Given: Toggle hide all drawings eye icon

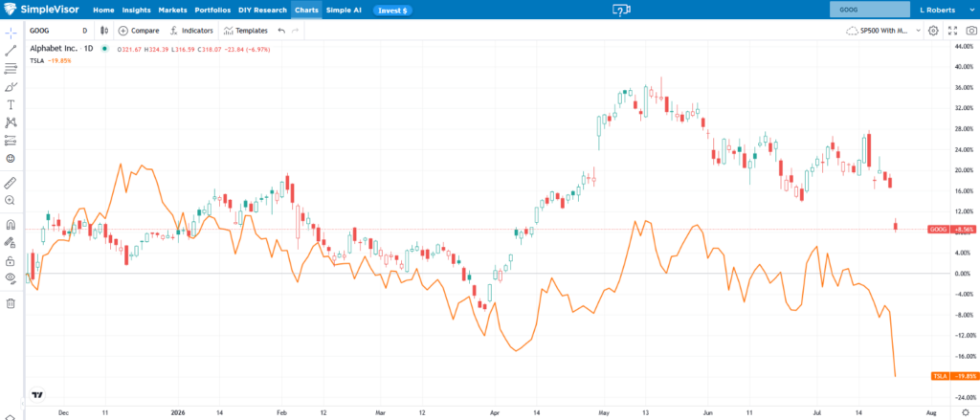Looking at the screenshot, I should pyautogui.click(x=11, y=278).
